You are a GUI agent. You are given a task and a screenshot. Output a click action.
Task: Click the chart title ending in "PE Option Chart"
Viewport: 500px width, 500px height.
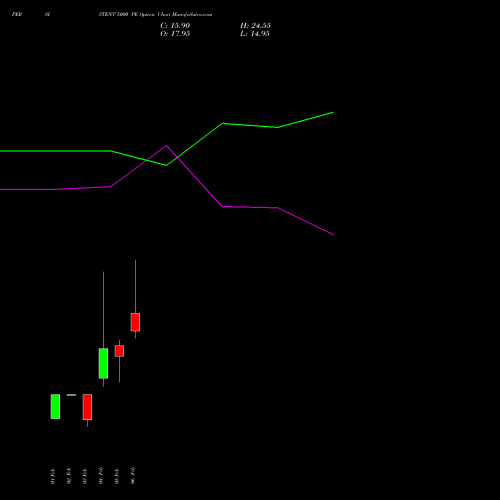click(155, 14)
